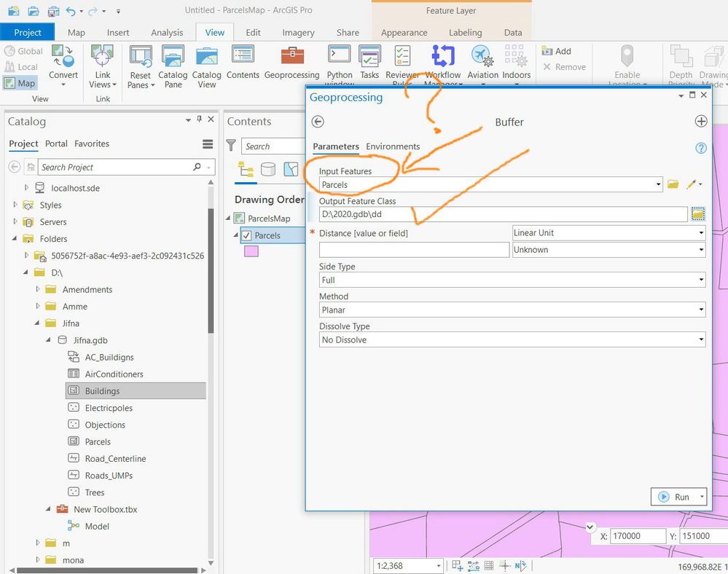Open the Labeling ribbon tab

pyautogui.click(x=465, y=33)
